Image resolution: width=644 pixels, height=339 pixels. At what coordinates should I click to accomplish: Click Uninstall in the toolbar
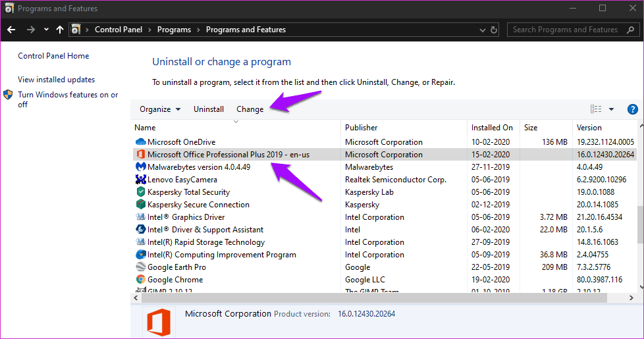coord(209,109)
